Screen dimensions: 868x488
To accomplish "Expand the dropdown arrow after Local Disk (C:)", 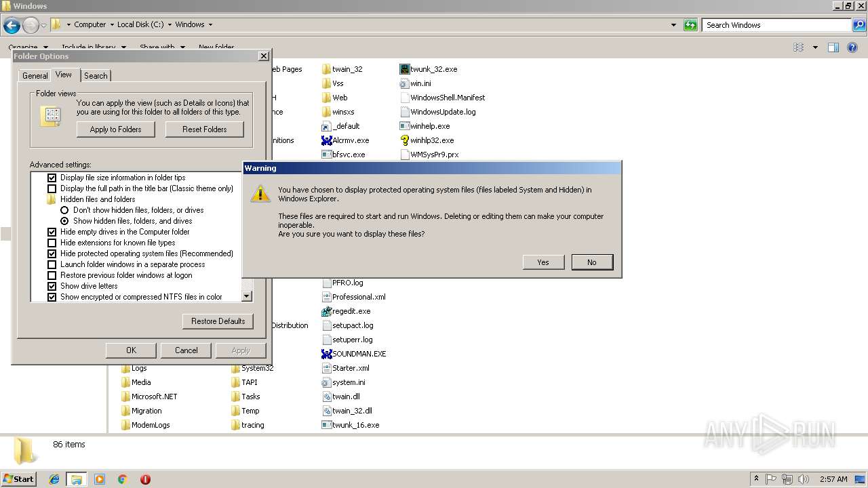I will pos(170,24).
